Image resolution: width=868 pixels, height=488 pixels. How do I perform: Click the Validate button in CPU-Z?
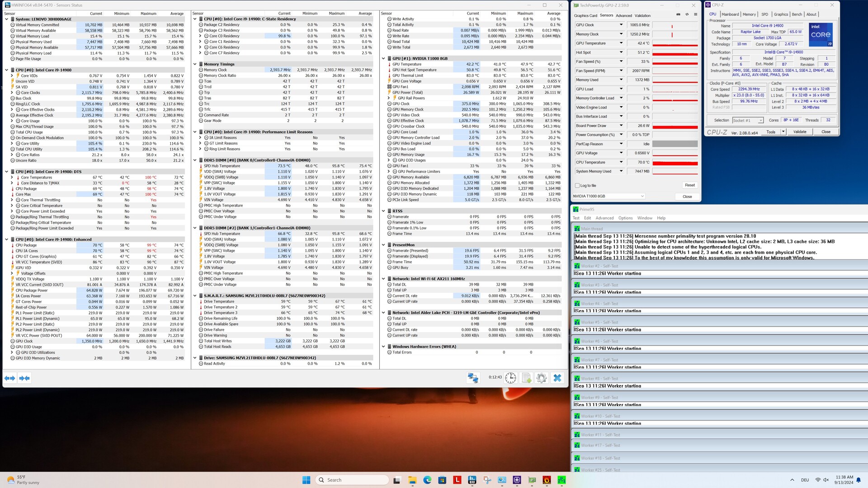coord(799,132)
